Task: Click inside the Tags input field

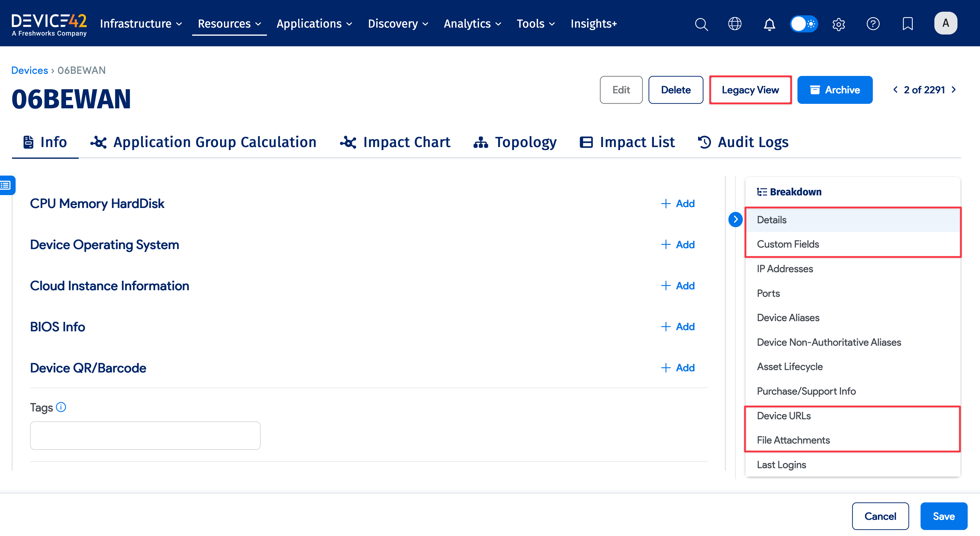Action: coord(144,435)
